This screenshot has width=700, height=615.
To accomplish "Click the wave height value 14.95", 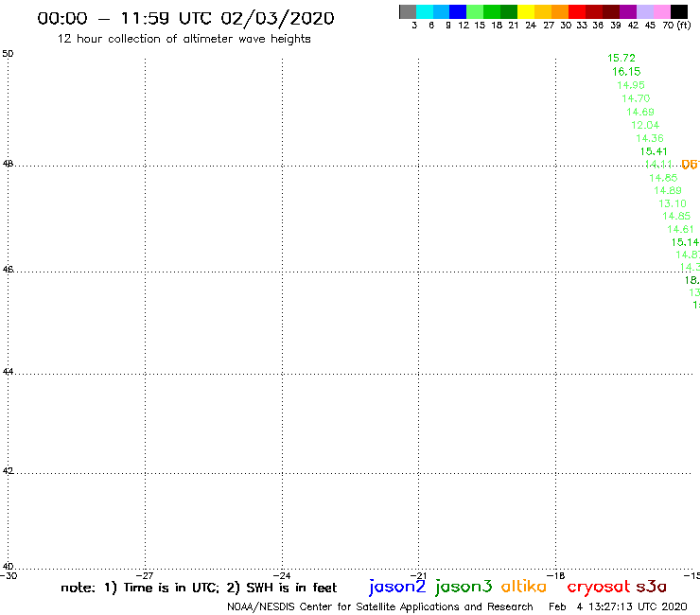I will (x=631, y=85).
